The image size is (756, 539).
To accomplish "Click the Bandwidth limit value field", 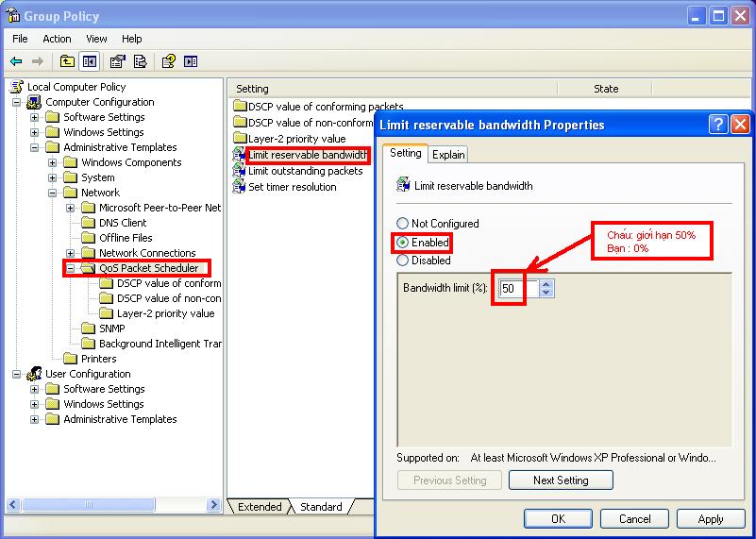I will (518, 288).
